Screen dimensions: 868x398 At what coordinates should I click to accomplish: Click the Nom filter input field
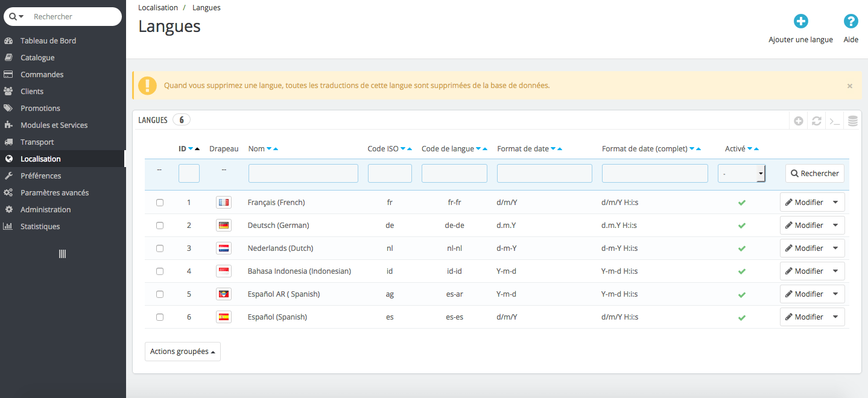(303, 174)
